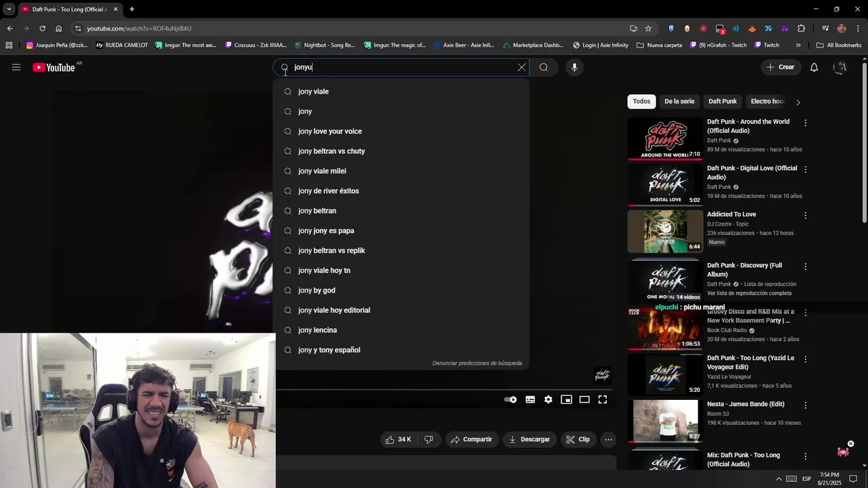
Task: Open Nesta - James Bande thumbnail
Action: pos(665,421)
